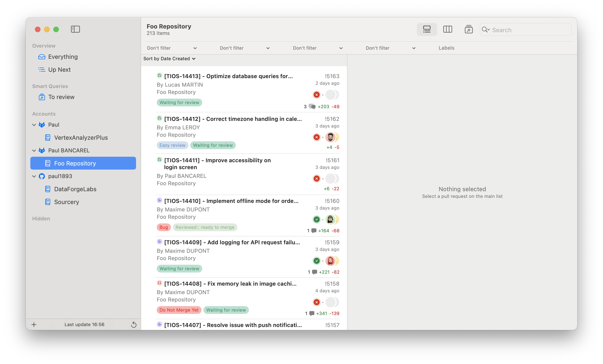This screenshot has height=364, width=603.
Task: Open the first Don't filter dropdown
Action: [171, 48]
